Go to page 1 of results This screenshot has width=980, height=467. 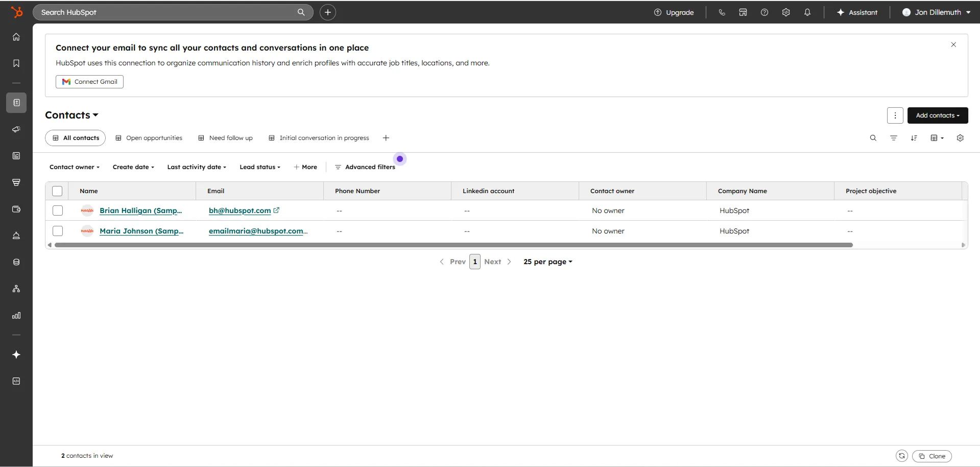[x=475, y=262]
